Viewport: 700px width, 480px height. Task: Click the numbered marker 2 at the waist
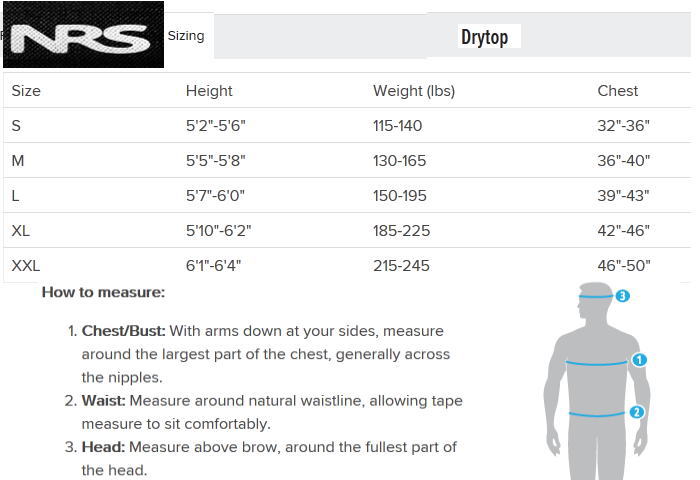click(x=637, y=412)
